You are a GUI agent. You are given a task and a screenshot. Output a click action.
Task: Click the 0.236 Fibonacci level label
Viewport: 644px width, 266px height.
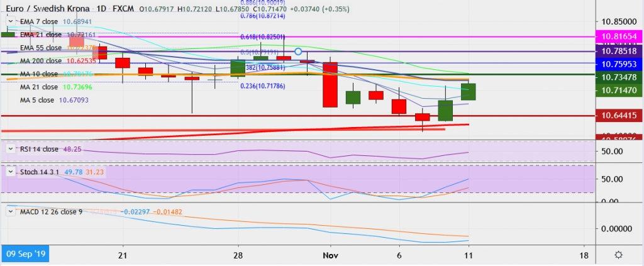(262, 86)
